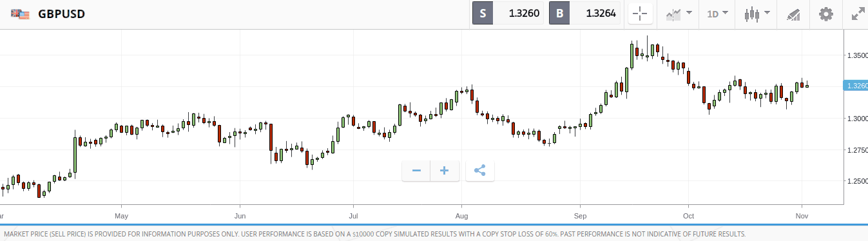Click the 1.3000 price axis label
Image resolution: width=868 pixels, height=241 pixels.
click(x=857, y=119)
